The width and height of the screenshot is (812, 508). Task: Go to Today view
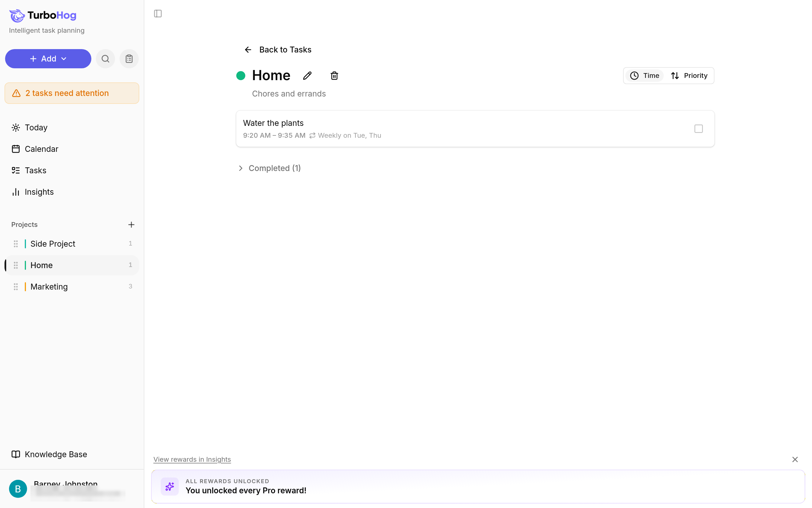tap(72, 128)
